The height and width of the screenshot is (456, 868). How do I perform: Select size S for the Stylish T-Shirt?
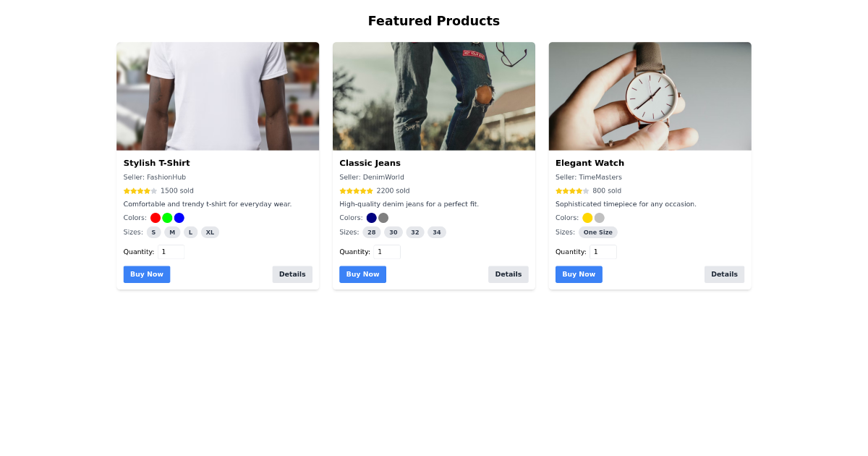[153, 232]
